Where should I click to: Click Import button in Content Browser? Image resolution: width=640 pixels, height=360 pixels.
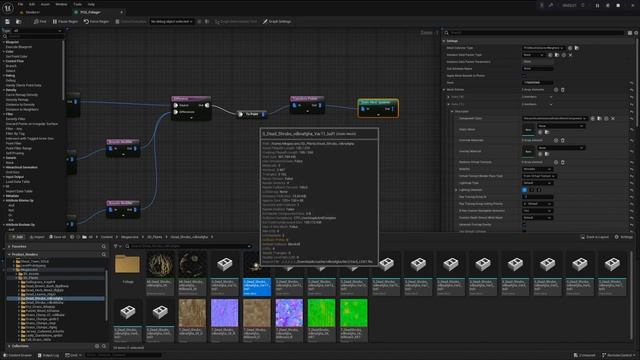pos(37,237)
